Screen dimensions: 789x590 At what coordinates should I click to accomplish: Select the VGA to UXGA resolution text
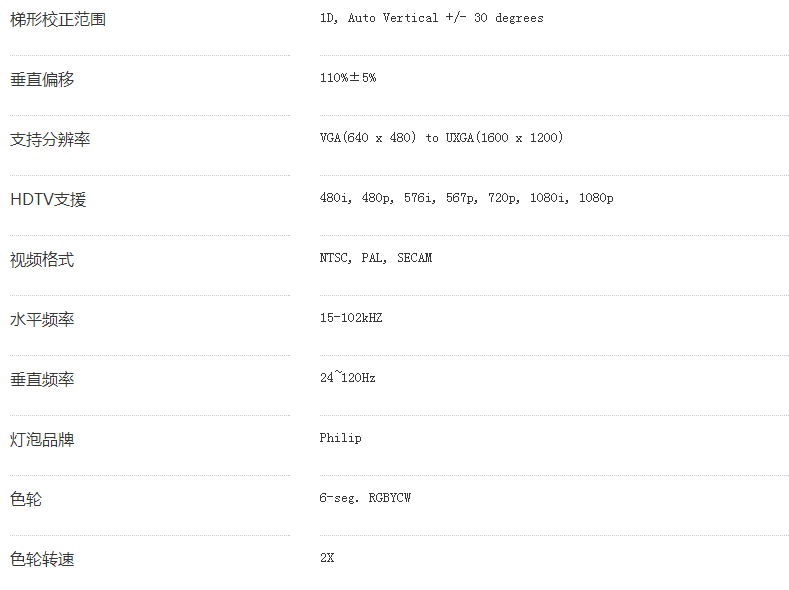coord(441,138)
